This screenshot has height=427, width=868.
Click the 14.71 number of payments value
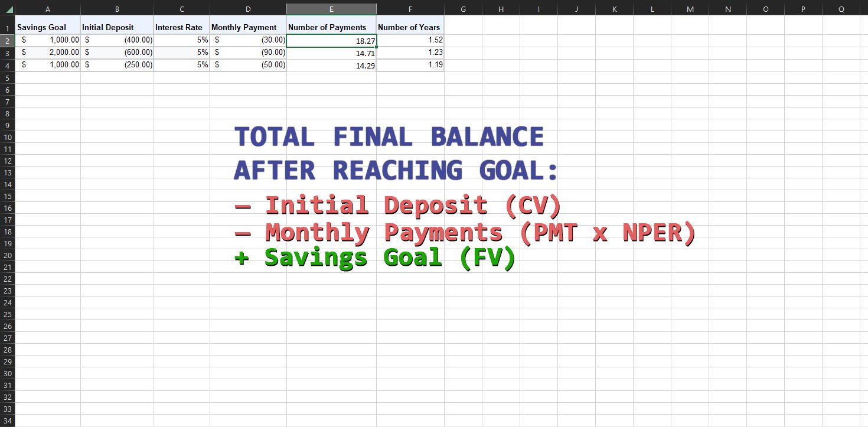tap(331, 52)
